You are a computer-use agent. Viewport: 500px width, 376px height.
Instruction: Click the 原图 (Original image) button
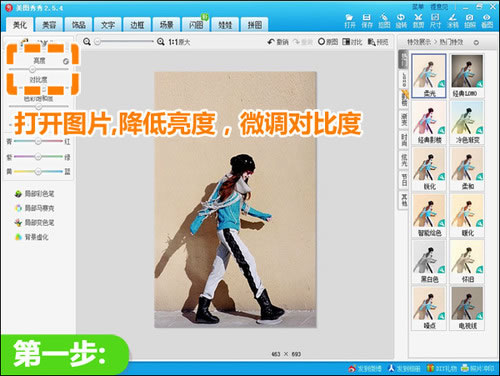328,42
